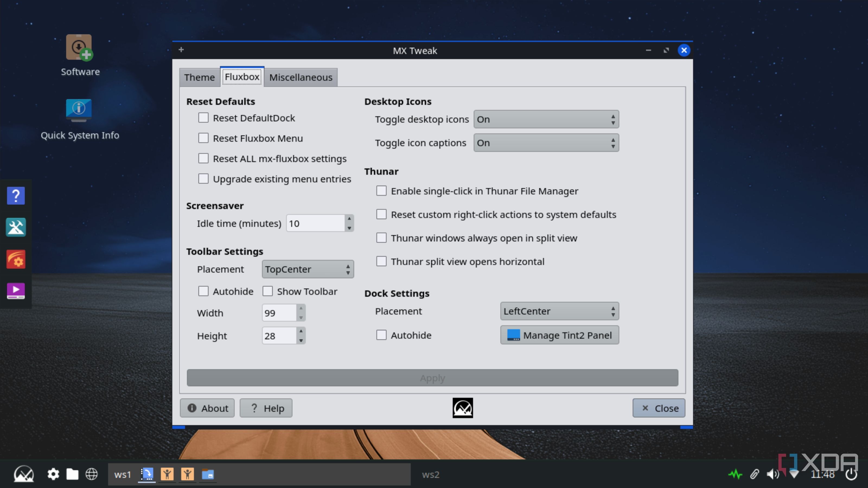Tick Thunar split view opens horizontal
868x488 pixels.
(381, 261)
